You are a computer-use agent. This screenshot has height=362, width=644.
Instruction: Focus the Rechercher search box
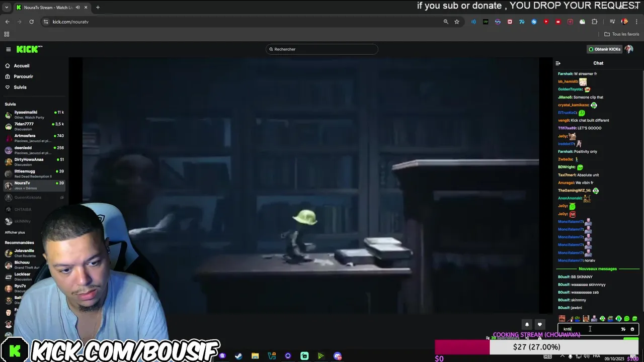(322, 49)
